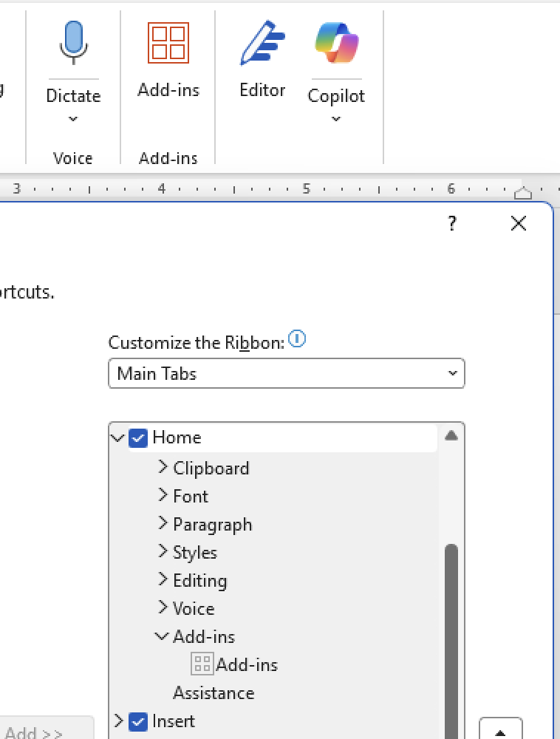Select the Add-ins command with grid icon
The width and height of the screenshot is (560, 739).
[x=234, y=664]
